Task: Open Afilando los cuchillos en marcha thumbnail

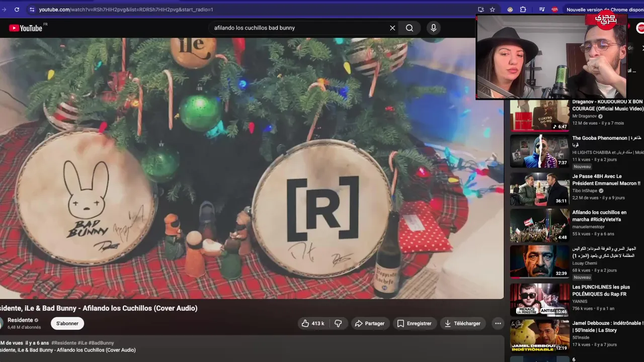Action: point(539,225)
